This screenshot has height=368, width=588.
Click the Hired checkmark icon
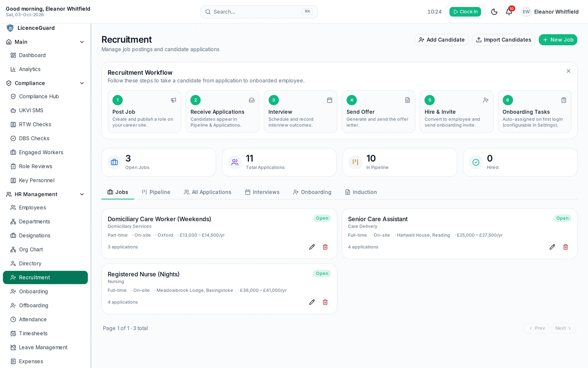pyautogui.click(x=476, y=162)
